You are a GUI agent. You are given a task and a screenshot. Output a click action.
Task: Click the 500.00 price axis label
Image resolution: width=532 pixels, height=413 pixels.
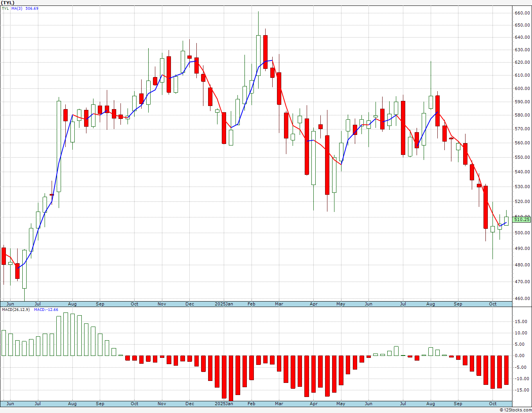(522, 233)
